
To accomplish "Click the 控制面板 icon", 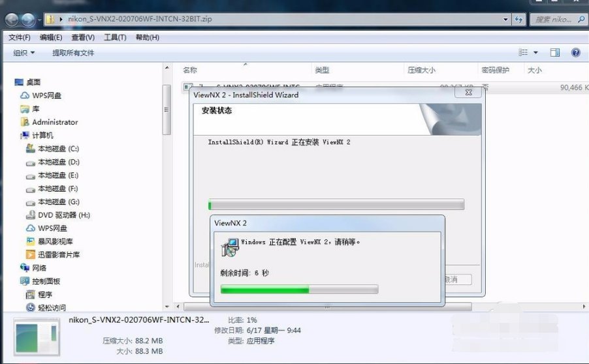I will pyautogui.click(x=24, y=281).
